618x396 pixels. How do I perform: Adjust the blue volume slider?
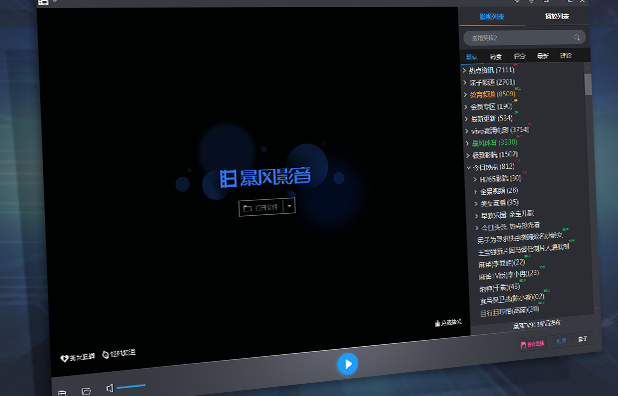131,387
